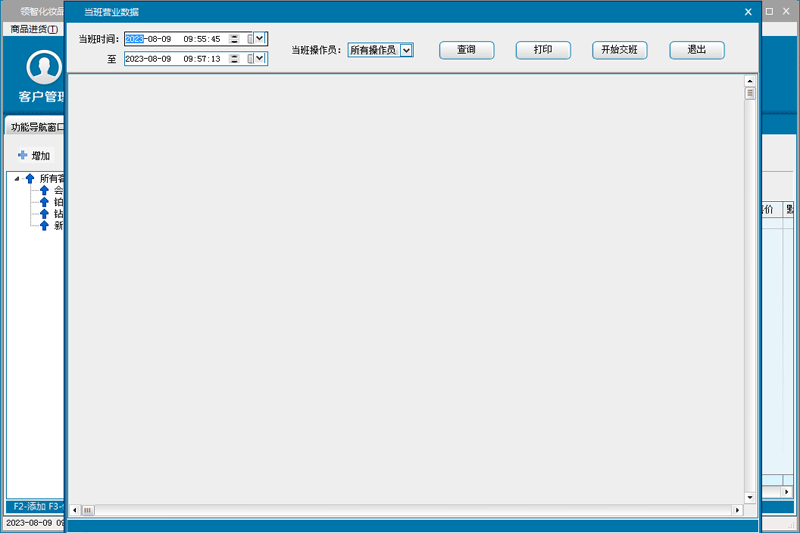
Task: Select 功能导航窗口 tab in main window
Action: tap(37, 127)
